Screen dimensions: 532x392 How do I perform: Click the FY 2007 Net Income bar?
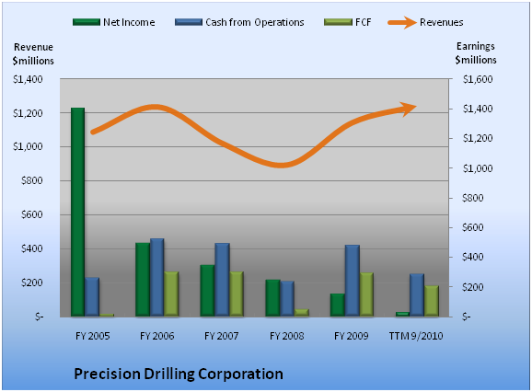208,290
